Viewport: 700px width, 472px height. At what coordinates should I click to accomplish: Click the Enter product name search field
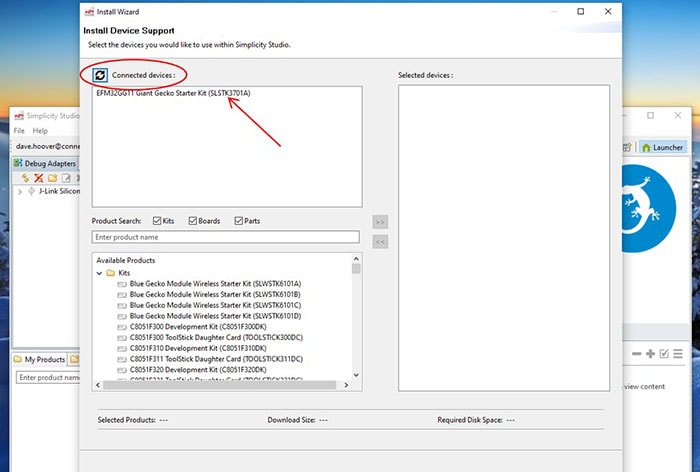click(225, 237)
